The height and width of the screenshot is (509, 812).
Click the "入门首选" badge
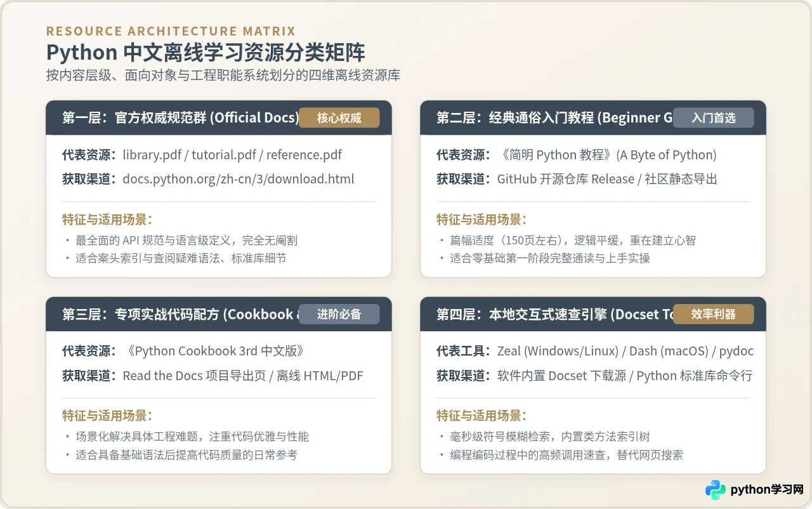[x=714, y=117]
